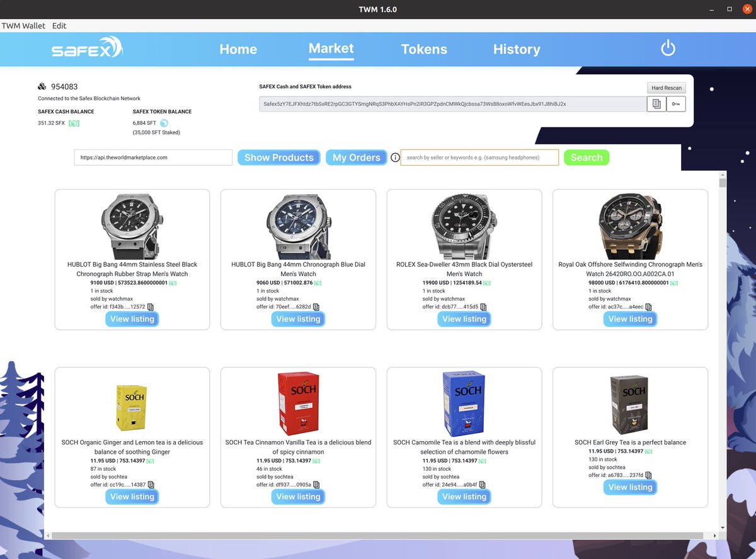Viewport: 756px width, 559px height.
Task: Click the 351.32 SFX balance text
Action: coord(52,123)
